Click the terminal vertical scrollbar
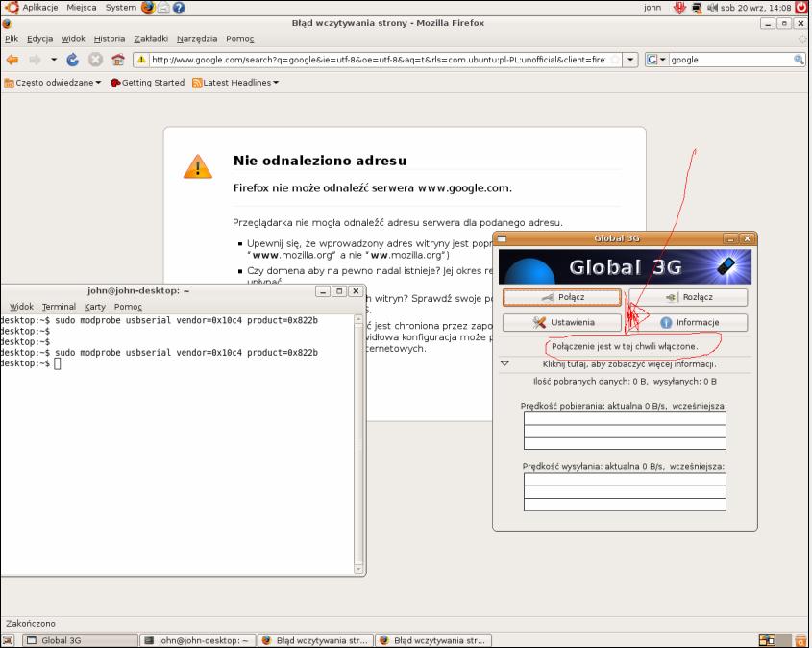Viewport: 812px width, 648px height. [x=358, y=444]
